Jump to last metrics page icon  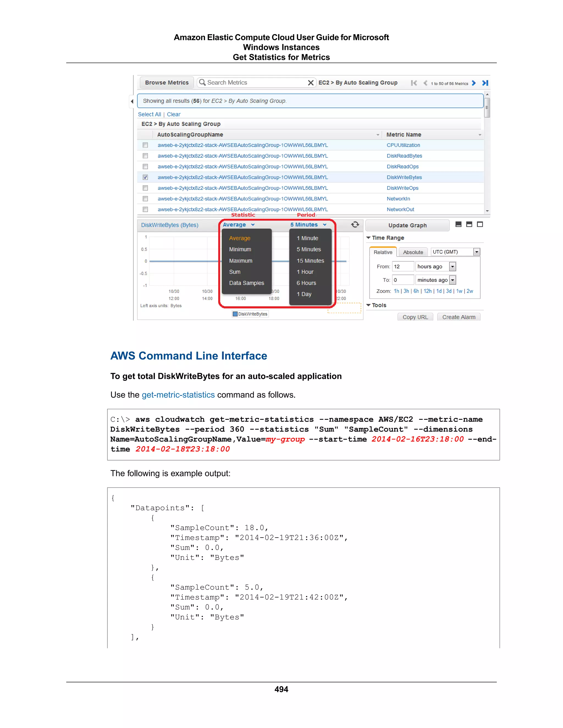pyautogui.click(x=485, y=83)
